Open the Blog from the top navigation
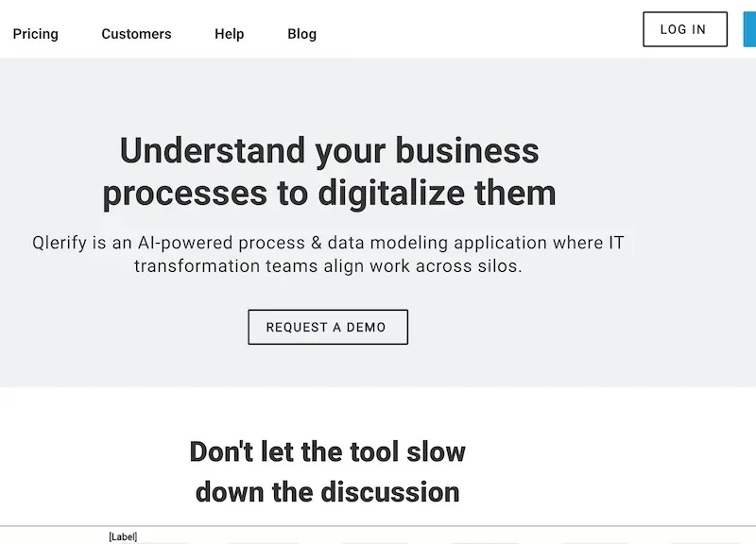The image size is (756, 544). click(x=301, y=34)
